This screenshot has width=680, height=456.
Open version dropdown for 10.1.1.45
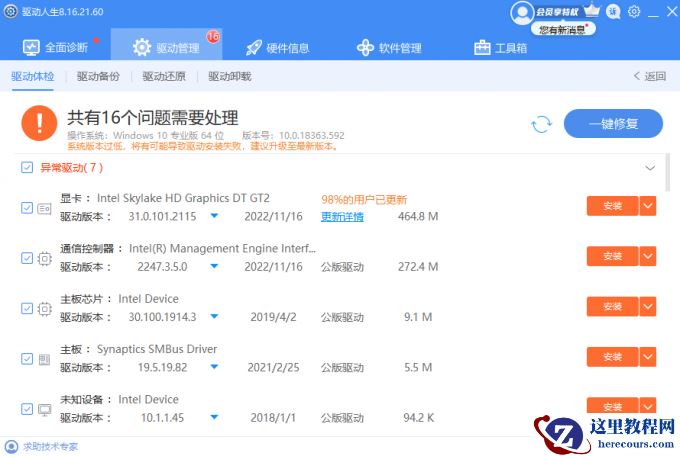pyautogui.click(x=214, y=417)
